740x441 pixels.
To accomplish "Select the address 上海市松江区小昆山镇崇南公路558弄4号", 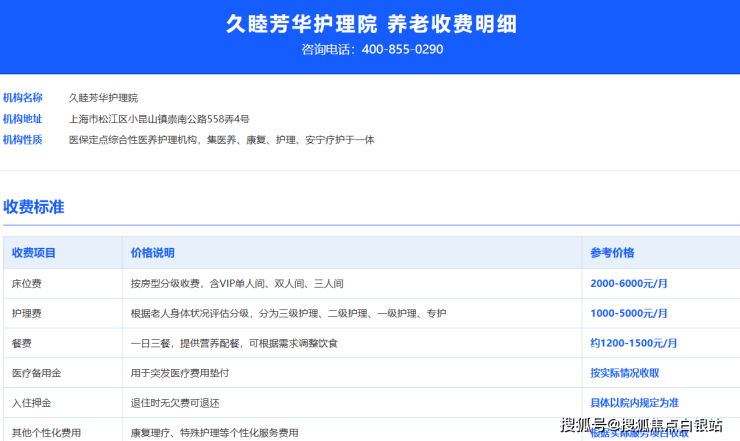I will tap(159, 119).
